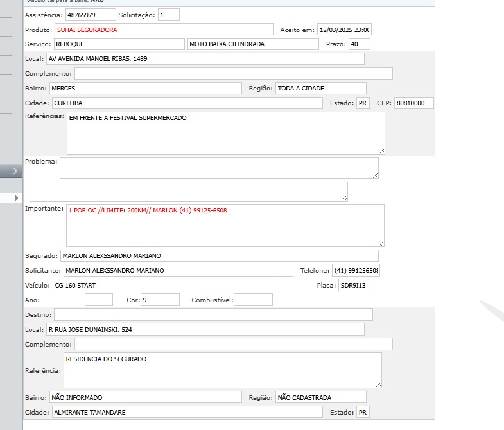Click the Placa field showing SDR9I13
Image resolution: width=504 pixels, height=430 pixels.
[354, 286]
